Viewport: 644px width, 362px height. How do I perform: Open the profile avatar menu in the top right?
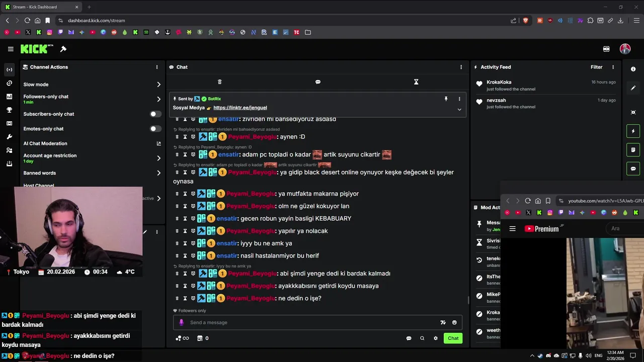tap(625, 49)
